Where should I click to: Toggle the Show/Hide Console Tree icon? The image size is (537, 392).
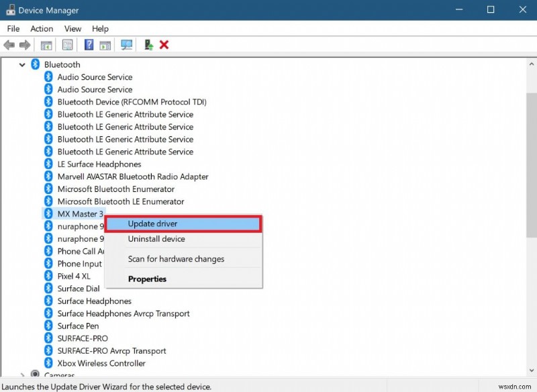coord(46,44)
